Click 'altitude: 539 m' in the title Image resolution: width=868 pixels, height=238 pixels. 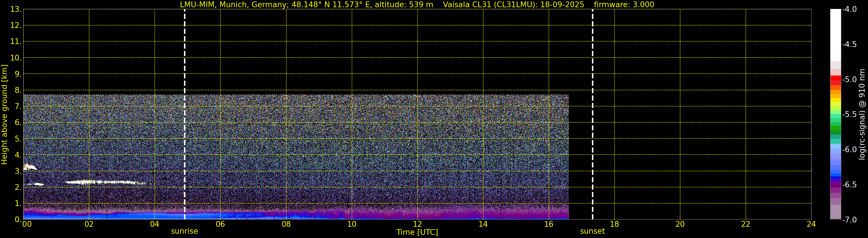(404, 5)
